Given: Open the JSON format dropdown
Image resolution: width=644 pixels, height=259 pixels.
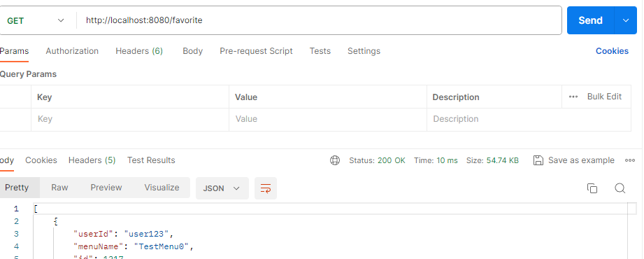Looking at the screenshot, I should point(222,188).
